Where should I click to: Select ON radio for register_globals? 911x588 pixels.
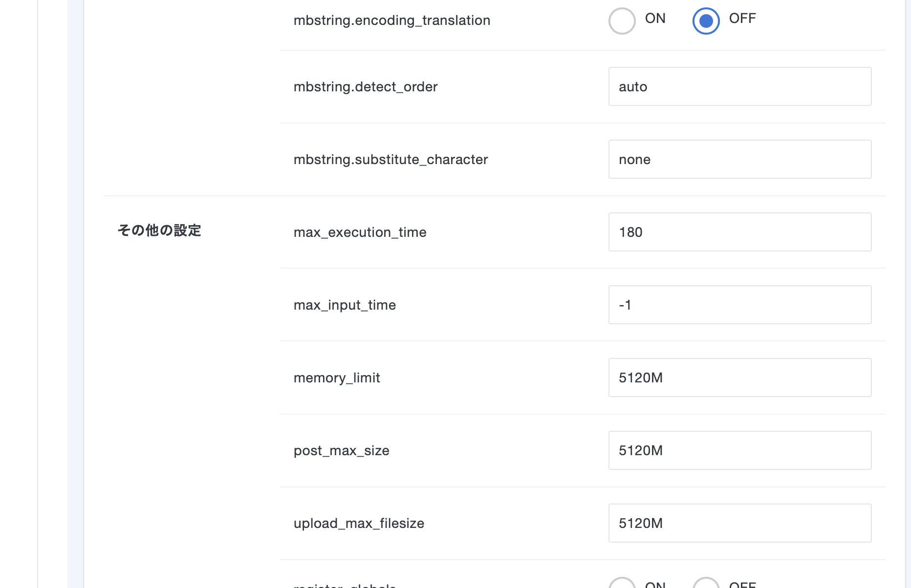click(x=622, y=584)
